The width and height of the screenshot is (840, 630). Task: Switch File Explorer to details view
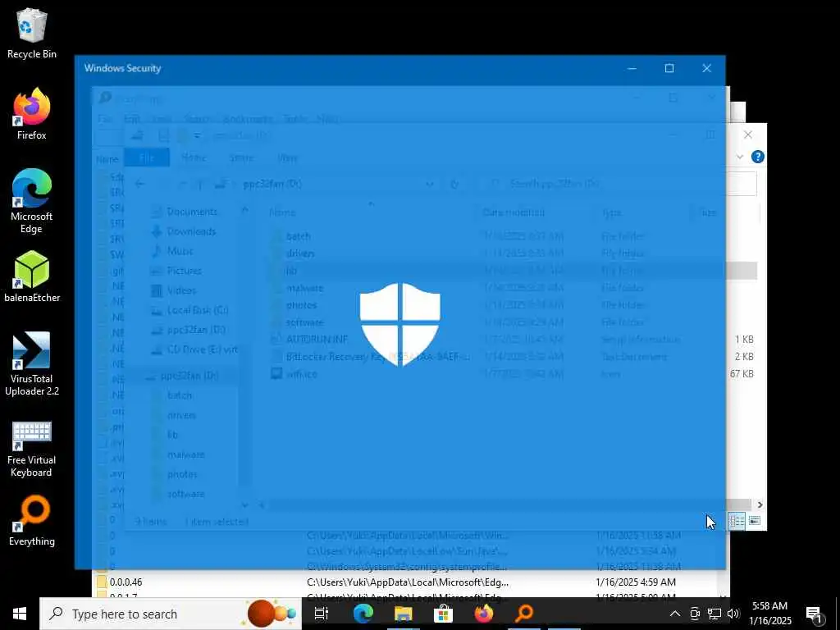(737, 521)
